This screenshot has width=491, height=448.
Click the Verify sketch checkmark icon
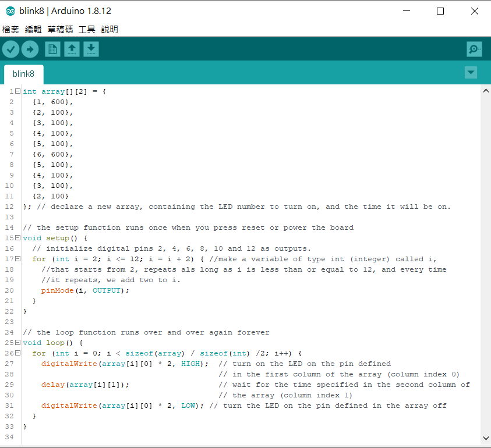(x=10, y=49)
